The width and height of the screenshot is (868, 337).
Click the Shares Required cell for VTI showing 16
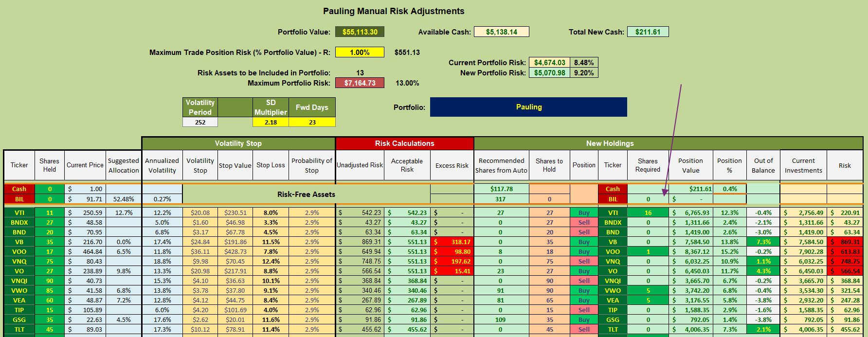tap(648, 213)
